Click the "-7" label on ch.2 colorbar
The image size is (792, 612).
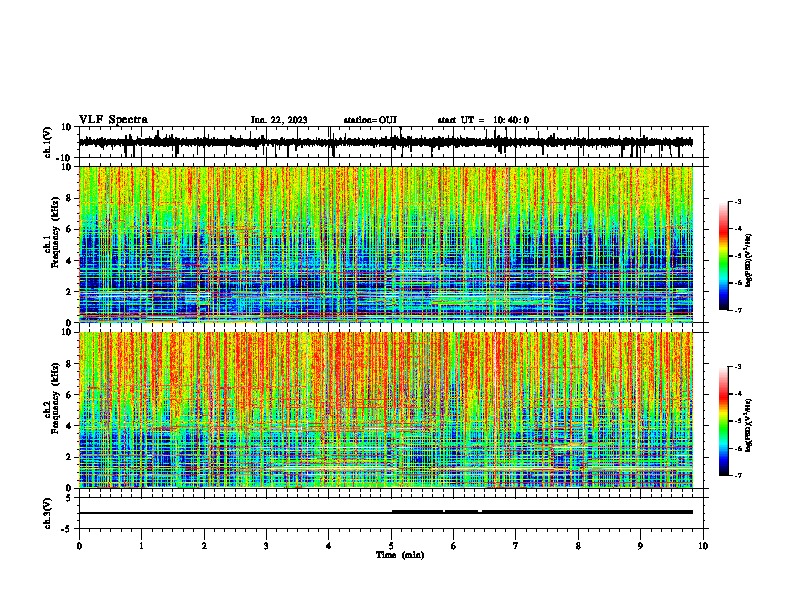(x=738, y=475)
